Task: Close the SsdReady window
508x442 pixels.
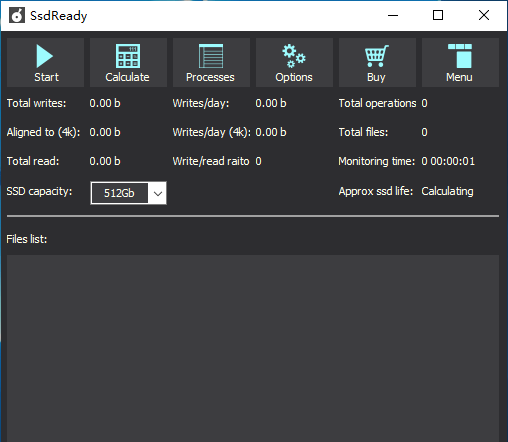Action: click(484, 15)
